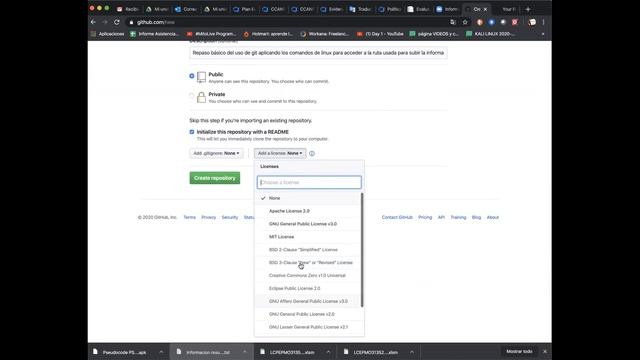Bookmark this page with the star icon
The image size is (640, 360).
pos(465,22)
